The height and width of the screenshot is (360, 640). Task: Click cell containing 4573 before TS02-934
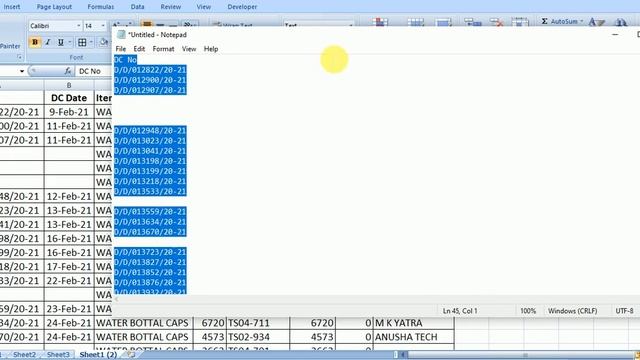(210, 337)
